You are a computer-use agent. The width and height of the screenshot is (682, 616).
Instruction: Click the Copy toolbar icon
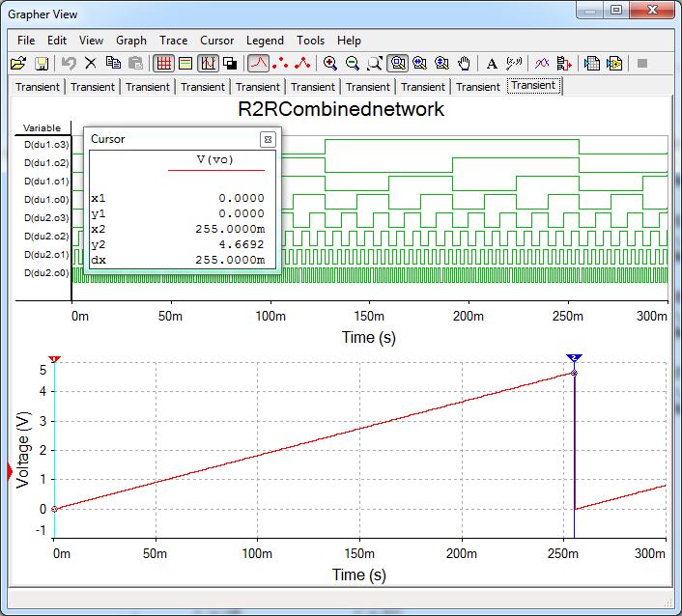pyautogui.click(x=114, y=64)
